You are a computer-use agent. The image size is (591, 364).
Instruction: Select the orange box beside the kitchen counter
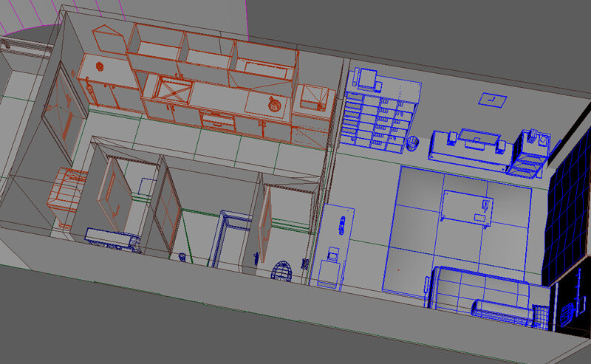[313, 97]
